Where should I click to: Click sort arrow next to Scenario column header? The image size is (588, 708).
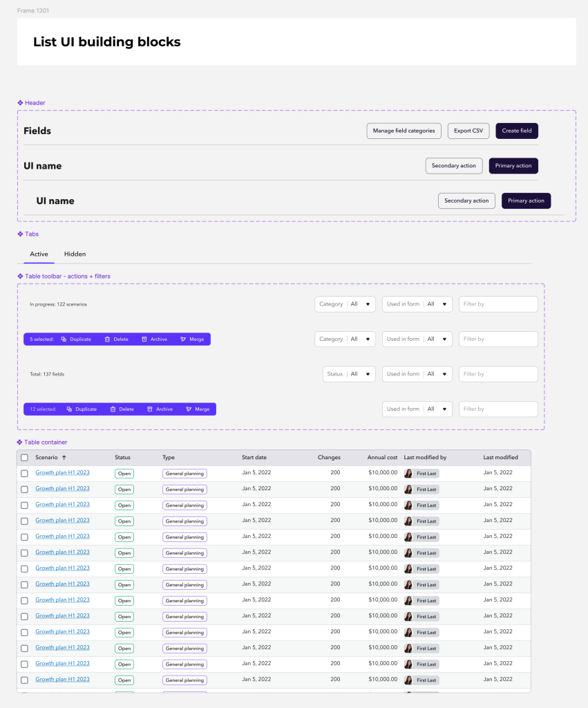(x=64, y=458)
